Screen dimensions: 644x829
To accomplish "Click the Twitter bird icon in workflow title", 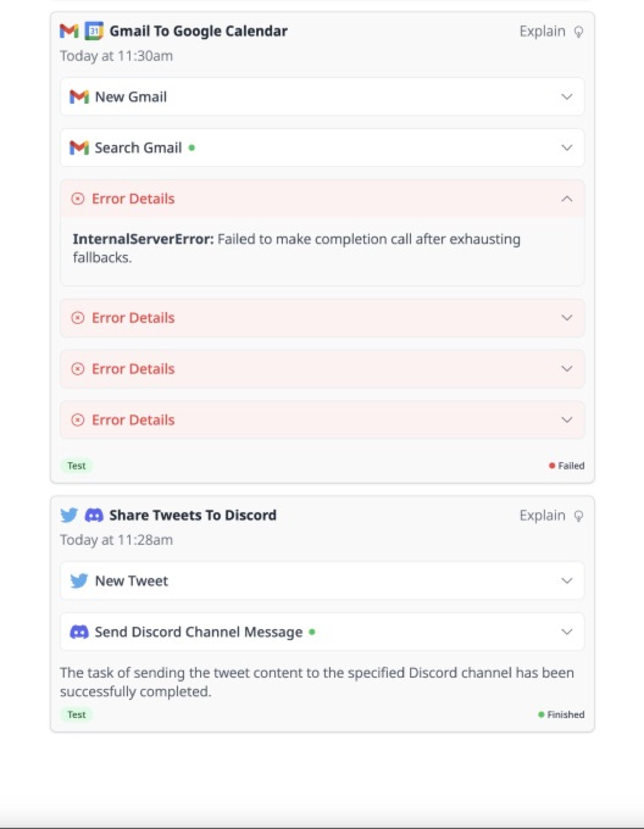I will point(69,515).
